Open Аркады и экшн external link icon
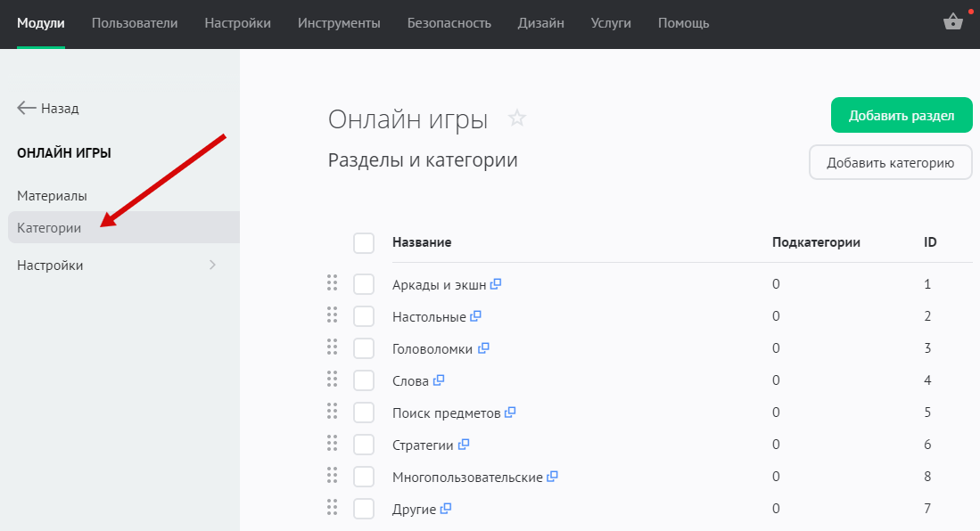 tap(496, 284)
